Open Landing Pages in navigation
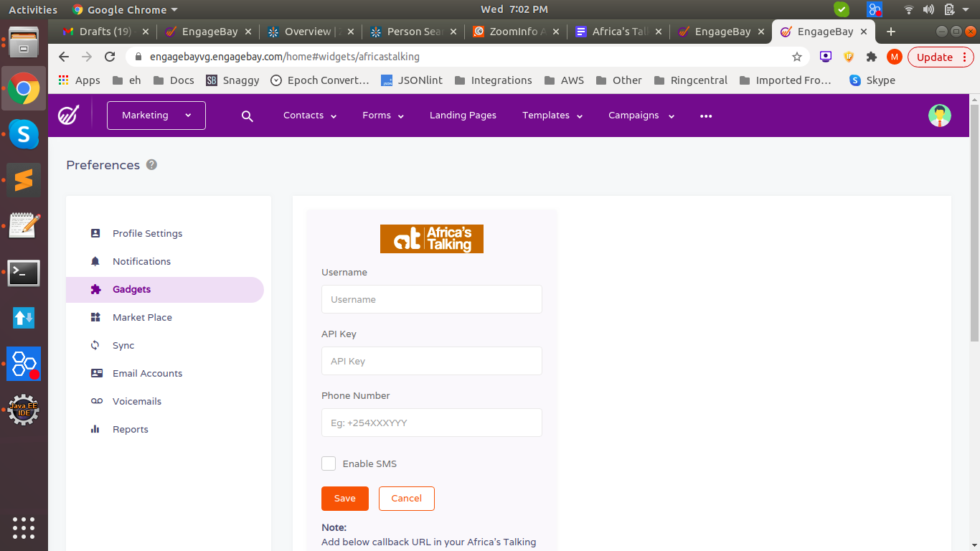This screenshot has height=551, width=980. point(463,116)
